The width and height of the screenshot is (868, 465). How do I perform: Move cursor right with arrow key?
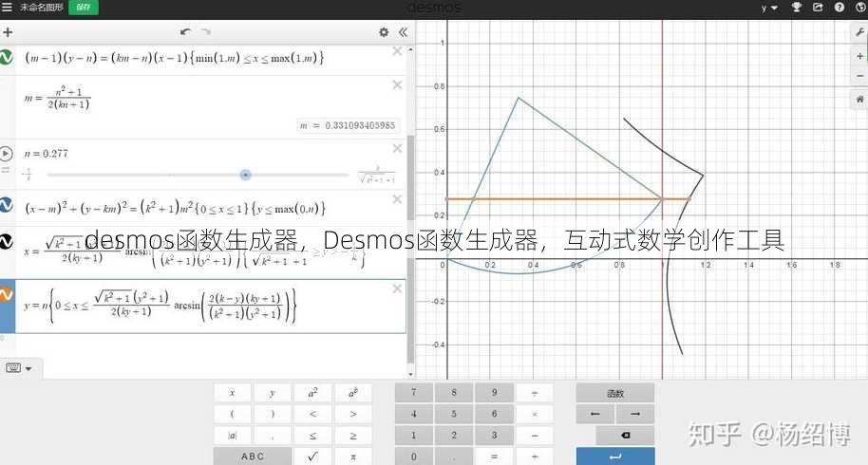point(635,414)
